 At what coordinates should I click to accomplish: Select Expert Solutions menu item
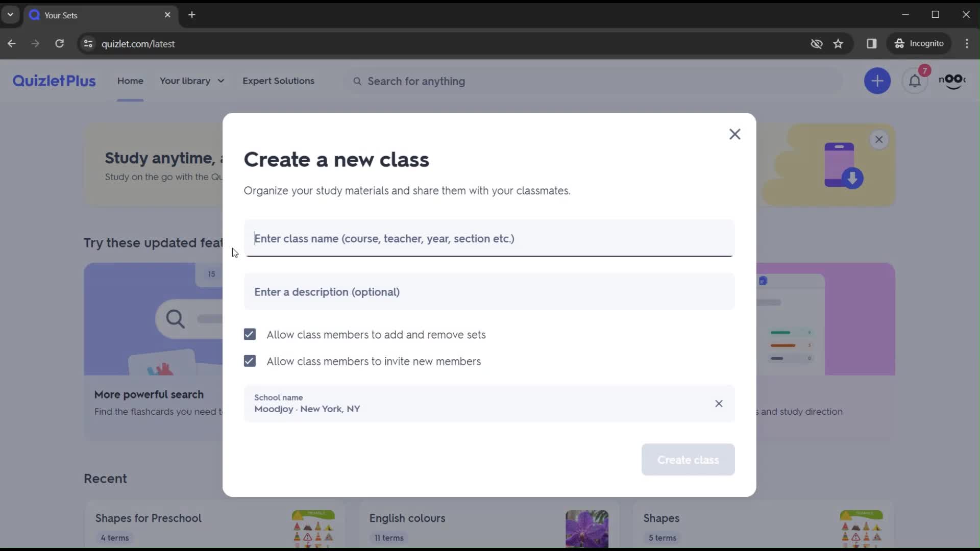278,81
